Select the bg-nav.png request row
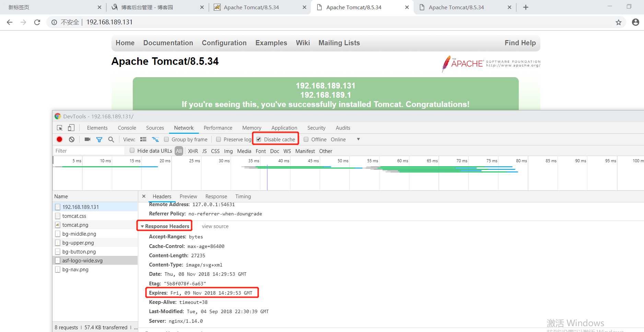This screenshot has height=332, width=644. (x=95, y=269)
